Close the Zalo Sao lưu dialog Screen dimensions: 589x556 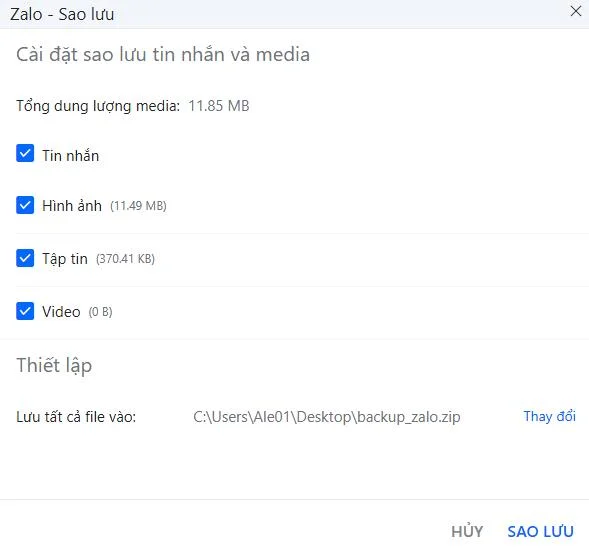tap(576, 11)
